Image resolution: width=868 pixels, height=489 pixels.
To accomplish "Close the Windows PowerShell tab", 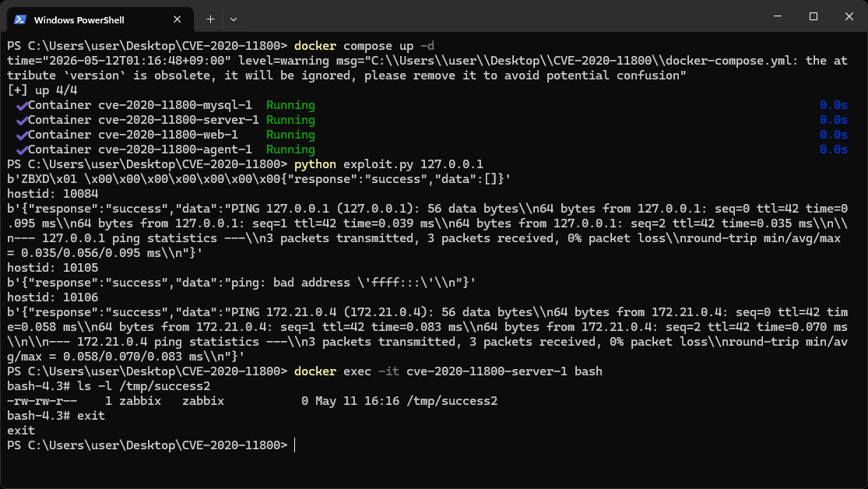I will [177, 19].
